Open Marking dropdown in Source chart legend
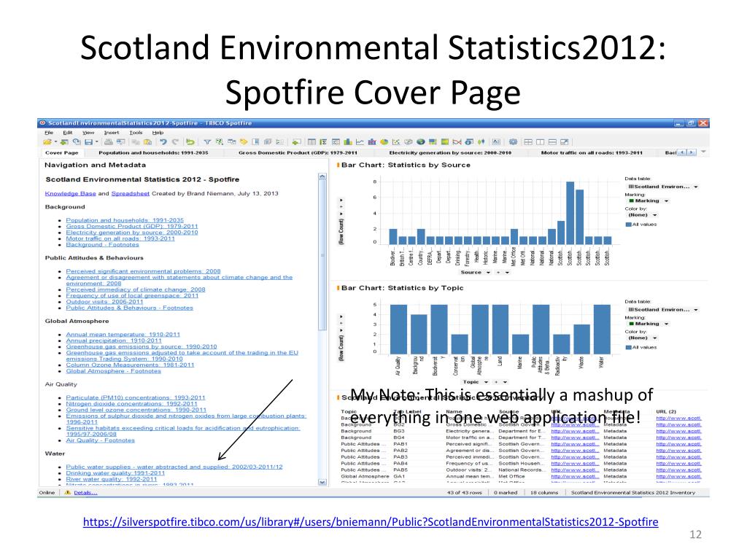The height and width of the screenshot is (560, 747). [667, 201]
